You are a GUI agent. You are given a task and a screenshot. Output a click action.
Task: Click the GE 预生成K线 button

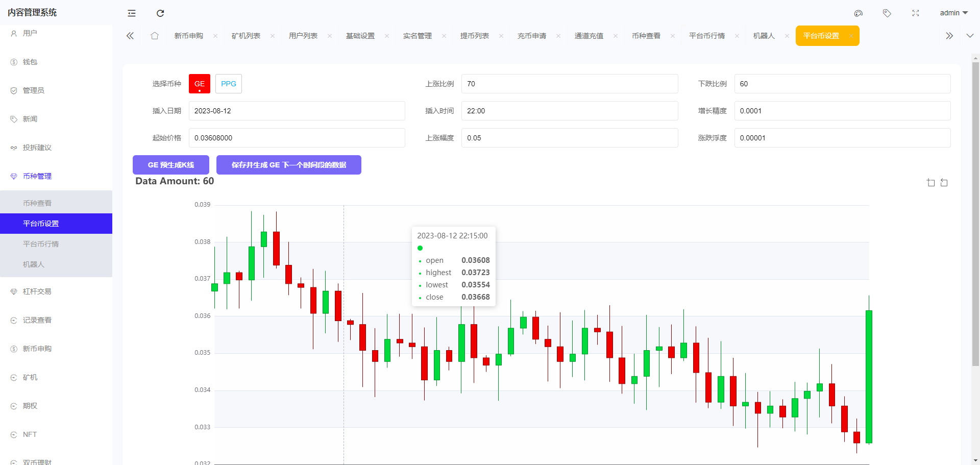tap(170, 165)
